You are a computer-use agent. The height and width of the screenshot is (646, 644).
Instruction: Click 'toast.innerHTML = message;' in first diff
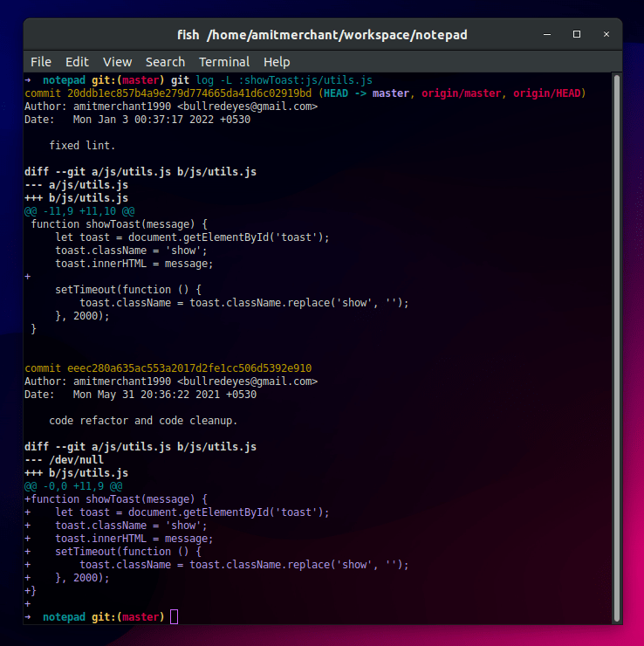click(134, 264)
